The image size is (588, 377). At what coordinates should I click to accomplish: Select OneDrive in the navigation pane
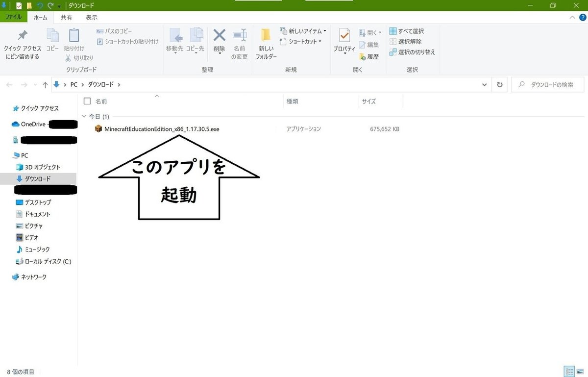[29, 124]
